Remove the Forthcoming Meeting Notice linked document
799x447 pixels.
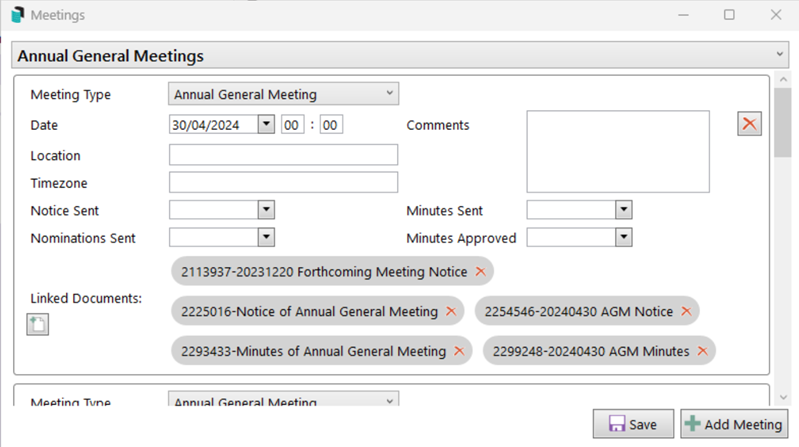[480, 272]
